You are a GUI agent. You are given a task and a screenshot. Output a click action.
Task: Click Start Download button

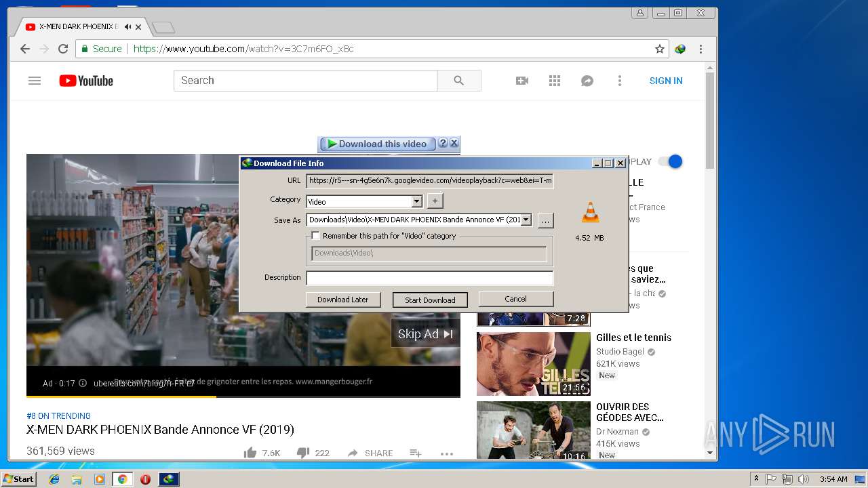click(x=430, y=300)
